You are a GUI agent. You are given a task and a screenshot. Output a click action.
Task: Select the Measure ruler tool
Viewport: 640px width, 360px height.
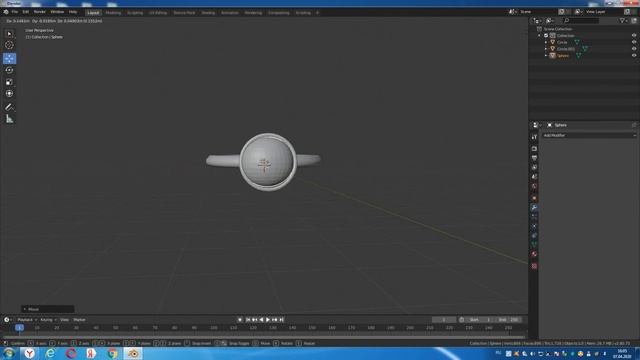(9, 119)
